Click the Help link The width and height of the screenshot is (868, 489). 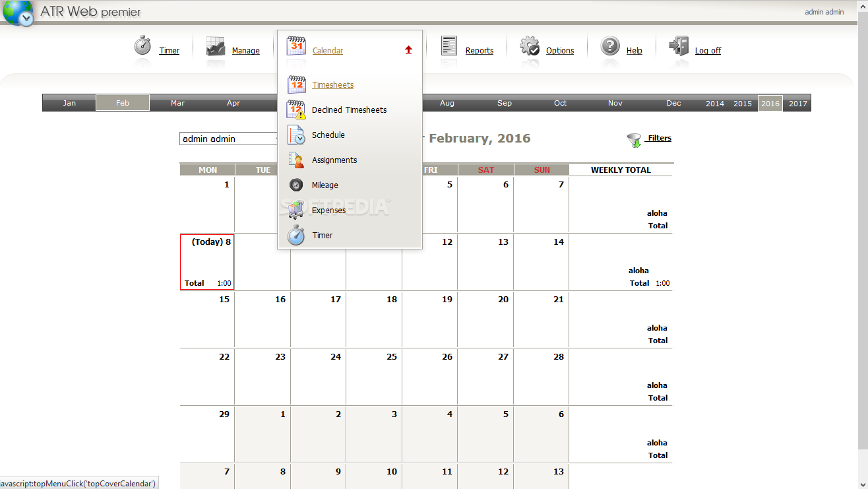(635, 51)
